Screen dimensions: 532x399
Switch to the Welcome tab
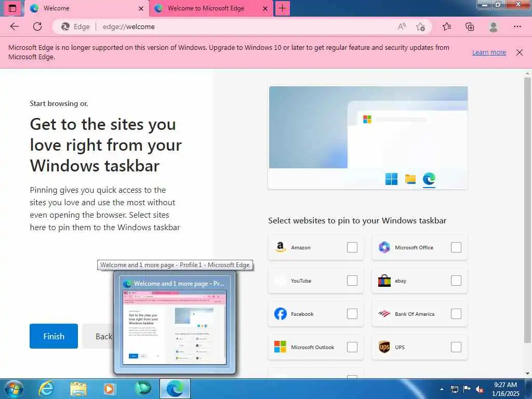pos(86,8)
